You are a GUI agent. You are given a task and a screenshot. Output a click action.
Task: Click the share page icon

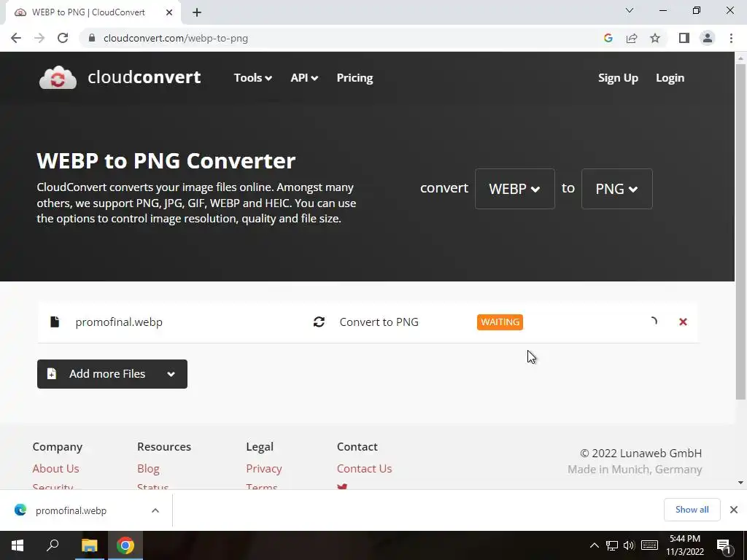[632, 38]
